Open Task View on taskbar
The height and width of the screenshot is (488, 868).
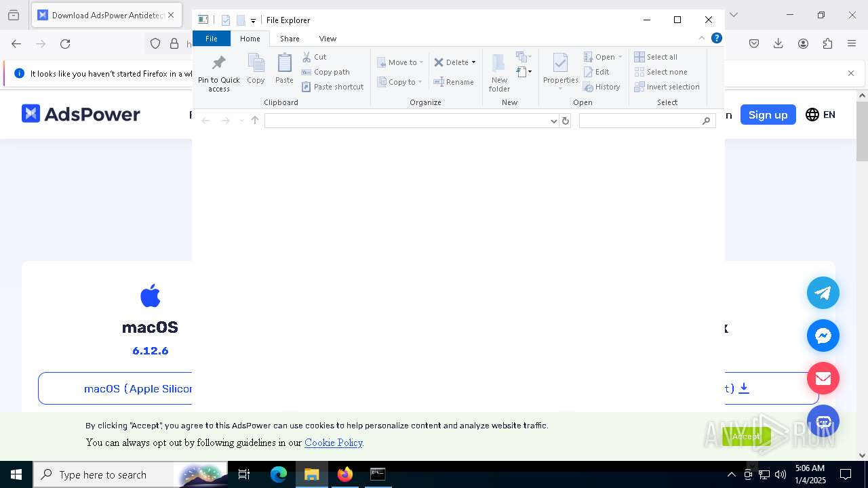tap(244, 474)
